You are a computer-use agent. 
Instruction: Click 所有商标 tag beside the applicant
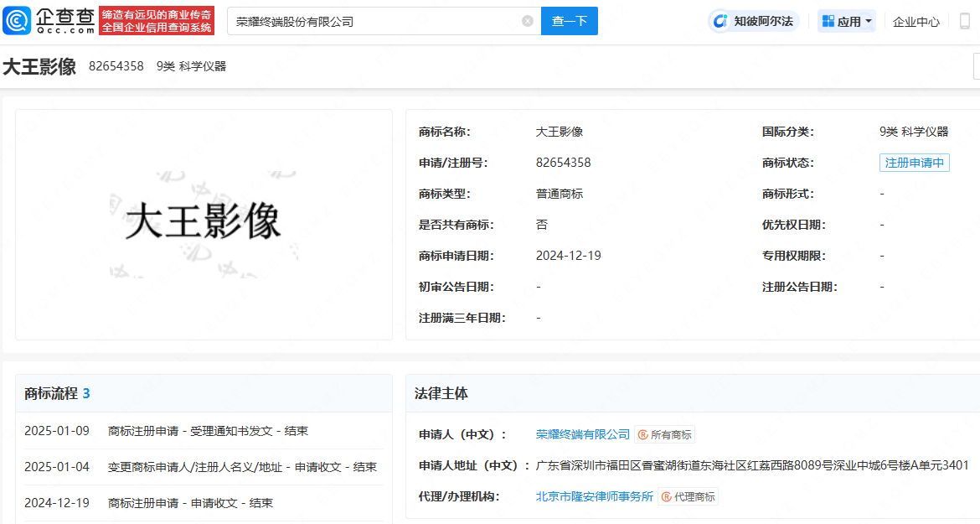[664, 434]
